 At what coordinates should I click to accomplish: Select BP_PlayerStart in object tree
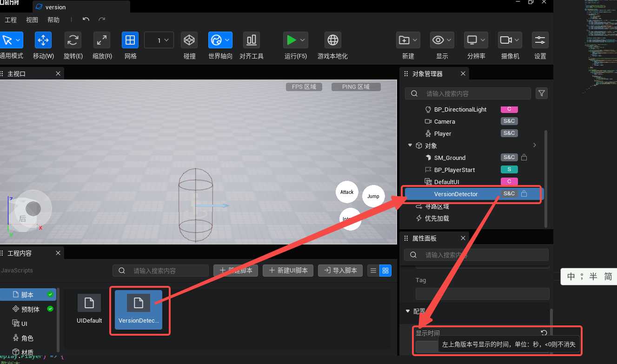click(454, 170)
